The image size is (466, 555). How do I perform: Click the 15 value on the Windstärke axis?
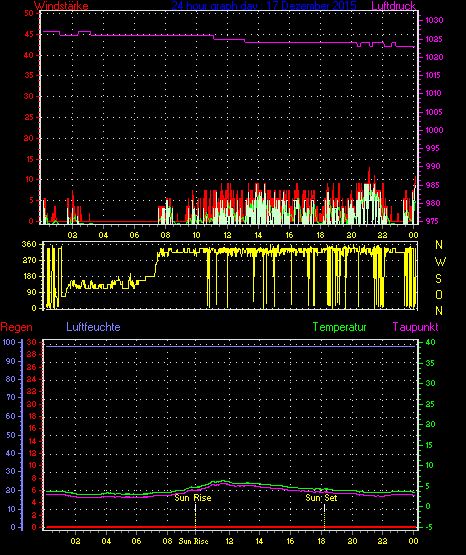click(x=29, y=159)
